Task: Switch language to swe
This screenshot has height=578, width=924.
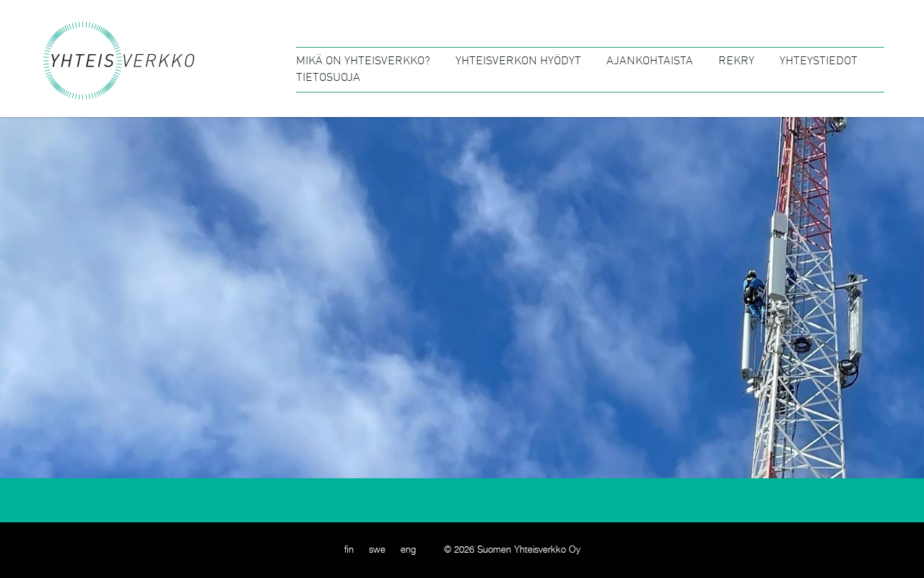Action: [x=377, y=550]
